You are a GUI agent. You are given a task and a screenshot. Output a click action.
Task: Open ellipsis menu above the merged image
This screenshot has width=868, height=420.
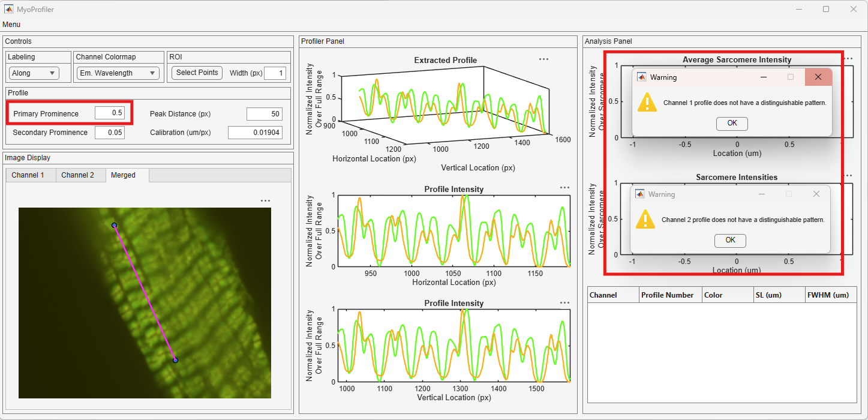265,201
